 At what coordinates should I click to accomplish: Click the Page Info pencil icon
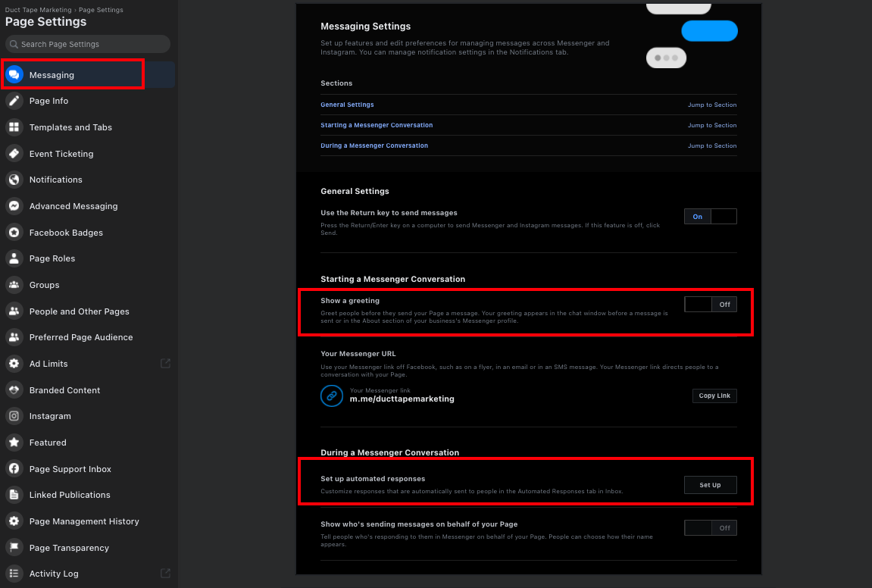tap(14, 101)
